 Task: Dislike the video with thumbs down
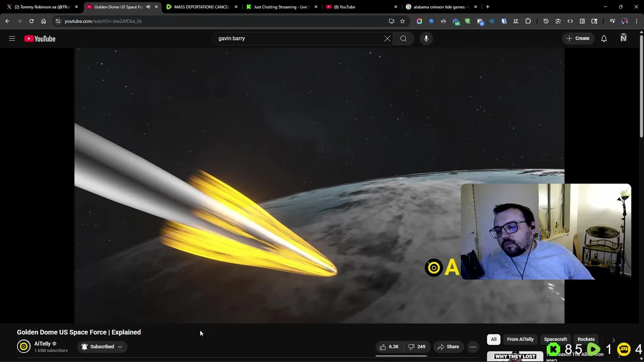click(417, 346)
